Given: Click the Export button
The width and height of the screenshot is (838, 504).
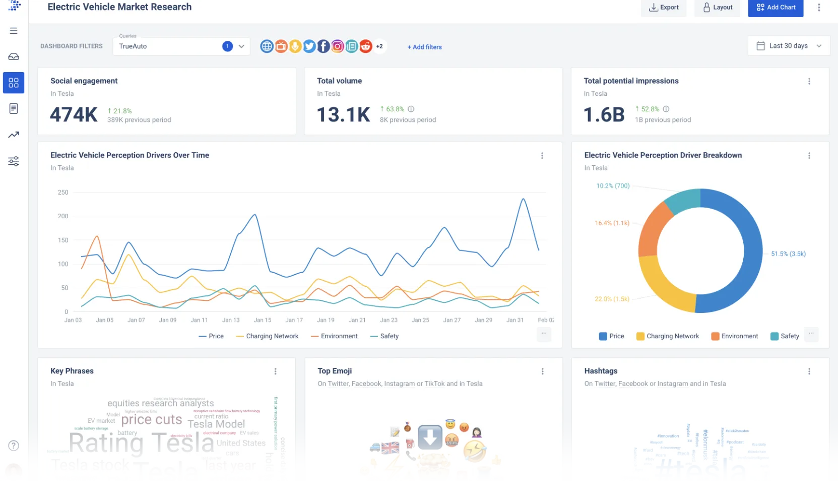Looking at the screenshot, I should (663, 8).
